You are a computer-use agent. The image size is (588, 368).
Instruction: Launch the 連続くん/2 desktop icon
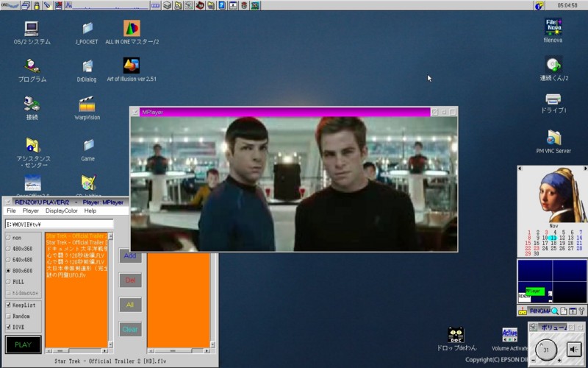[x=553, y=65]
